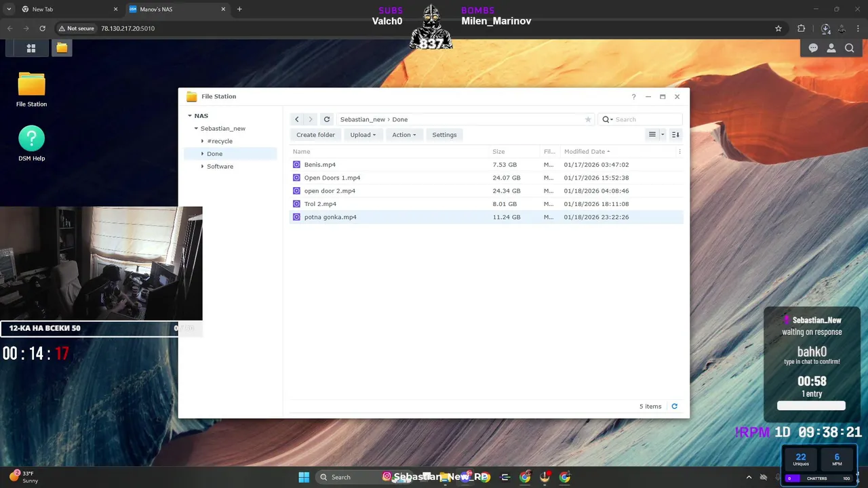Go forward in File Station navigation
The height and width of the screenshot is (488, 868).
click(311, 119)
